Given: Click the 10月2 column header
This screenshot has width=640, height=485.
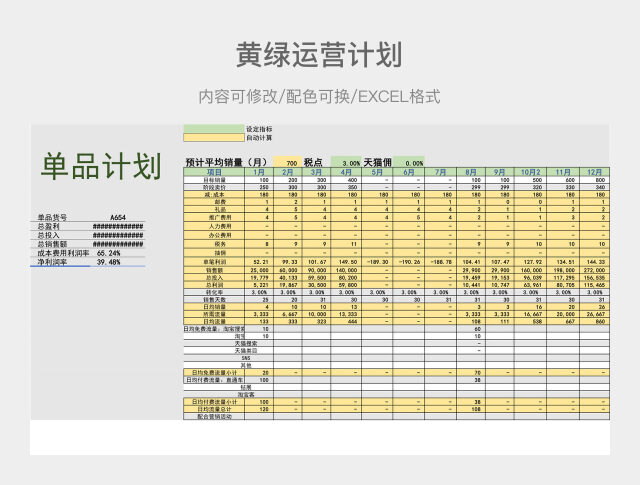Looking at the screenshot, I should pos(530,172).
